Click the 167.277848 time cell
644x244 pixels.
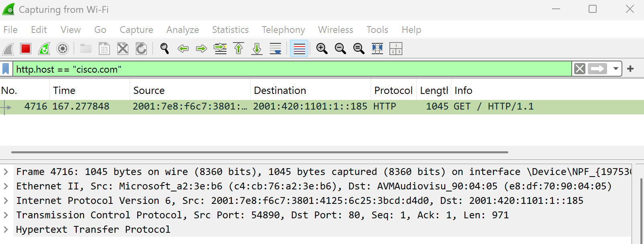pyautogui.click(x=81, y=107)
